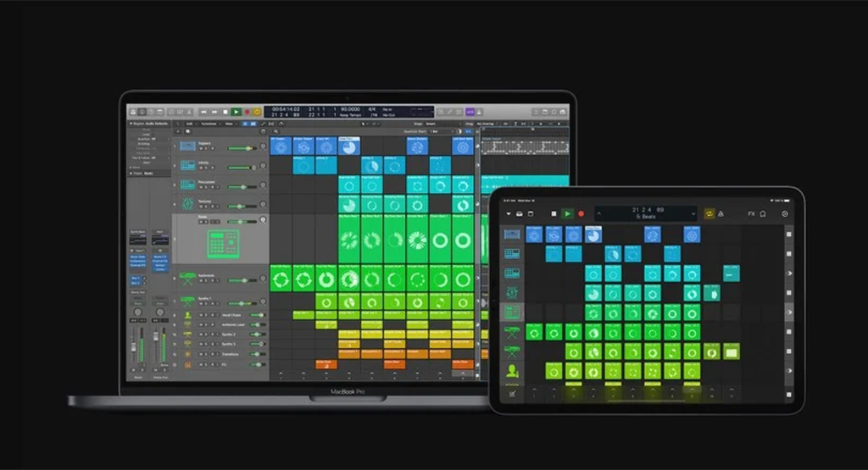Open the Drag dropdown on MacBook
The image size is (868, 470).
tap(486, 124)
